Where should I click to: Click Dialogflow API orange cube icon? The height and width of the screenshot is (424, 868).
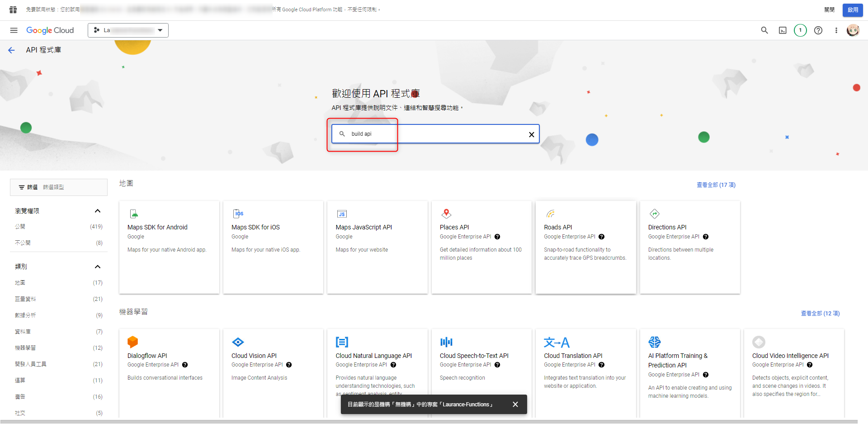point(132,342)
